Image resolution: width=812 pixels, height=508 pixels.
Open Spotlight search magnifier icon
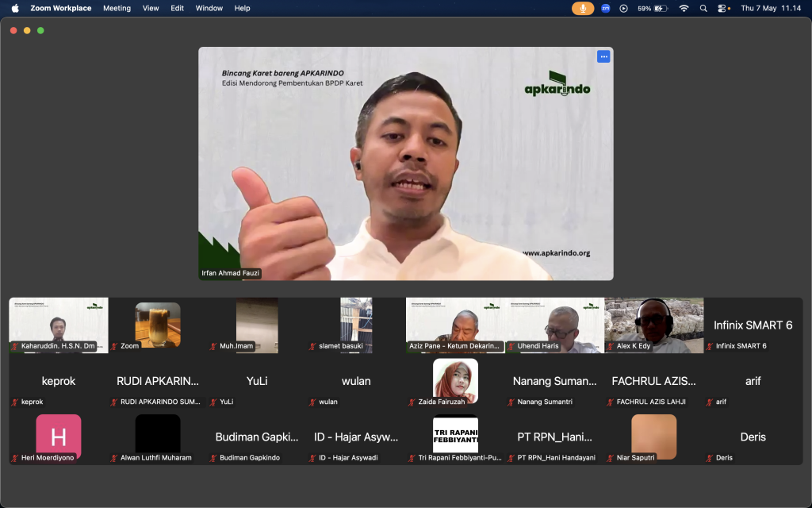[703, 8]
